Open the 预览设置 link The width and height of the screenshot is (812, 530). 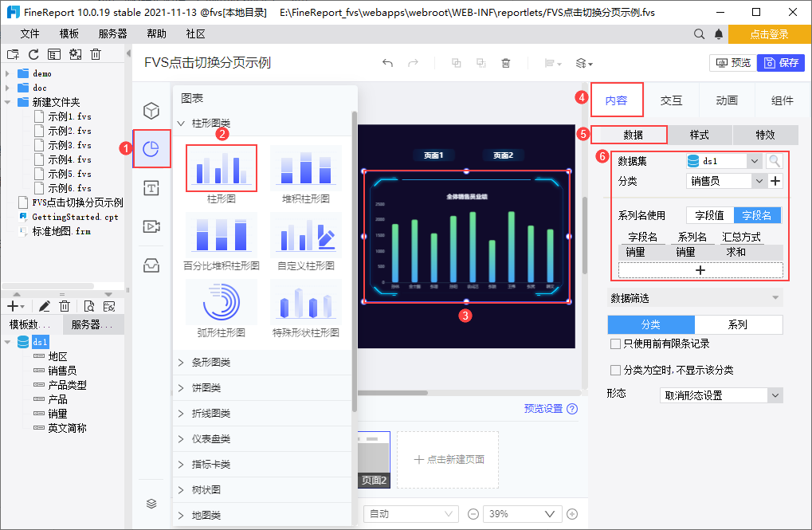point(543,409)
